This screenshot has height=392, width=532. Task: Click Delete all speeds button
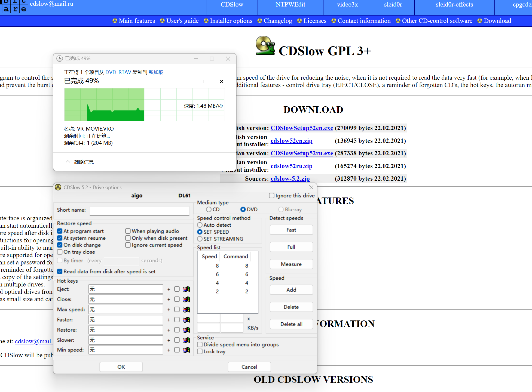point(291,324)
